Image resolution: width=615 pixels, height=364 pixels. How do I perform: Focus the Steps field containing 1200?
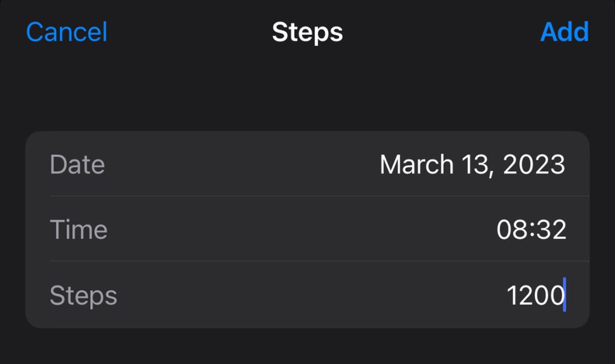[535, 295]
